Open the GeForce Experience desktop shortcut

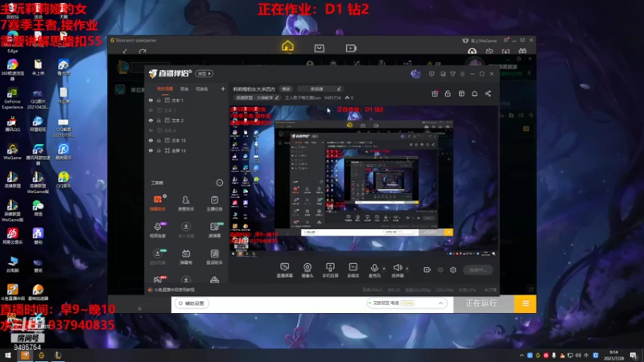point(12,98)
